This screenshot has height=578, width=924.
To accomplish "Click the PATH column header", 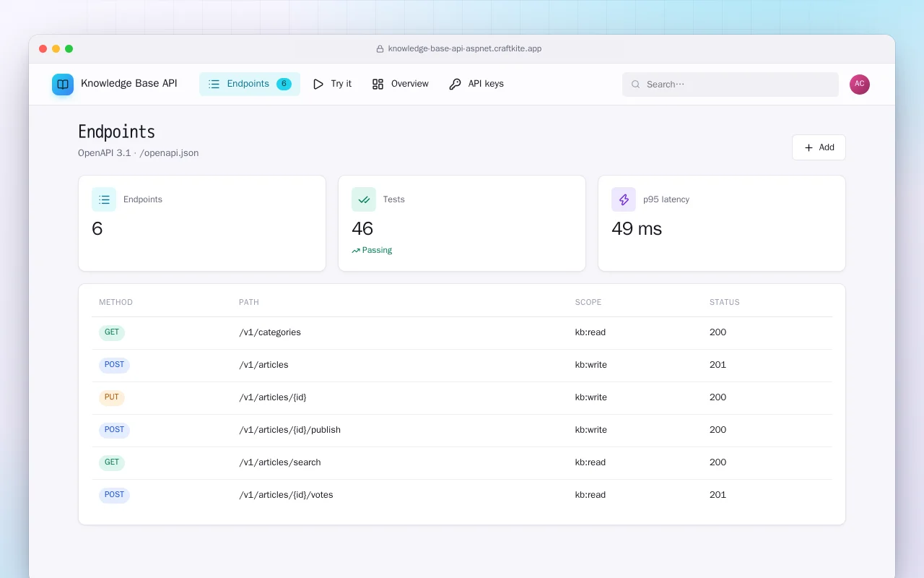I will 249,303.
